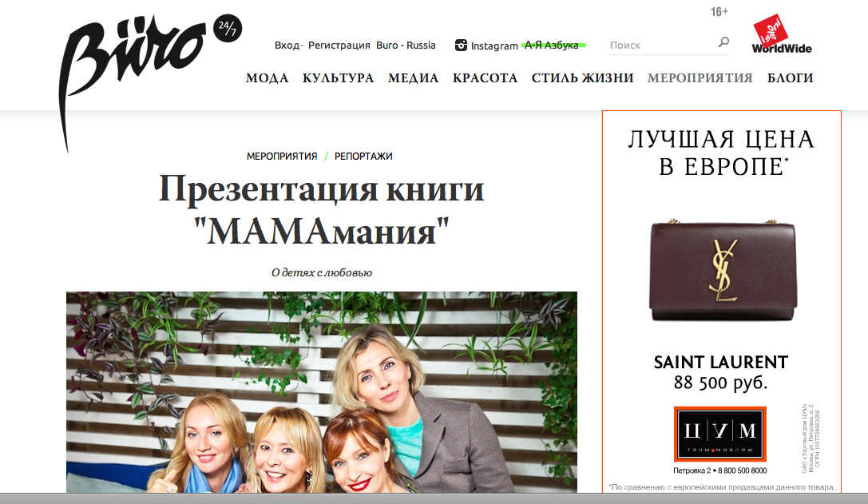Screen dimensions: 868x504
Task: Open the СТИЛЬ ЖИЗНИ section
Action: coord(582,78)
